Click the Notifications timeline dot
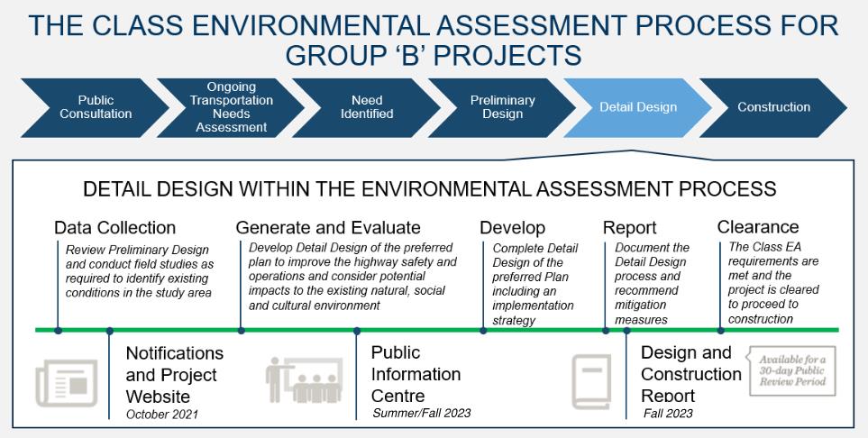This screenshot has width=868, height=438. pyautogui.click(x=110, y=331)
